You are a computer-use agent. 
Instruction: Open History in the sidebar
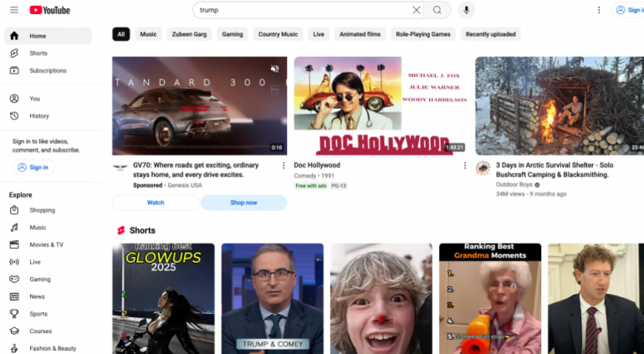click(48, 116)
